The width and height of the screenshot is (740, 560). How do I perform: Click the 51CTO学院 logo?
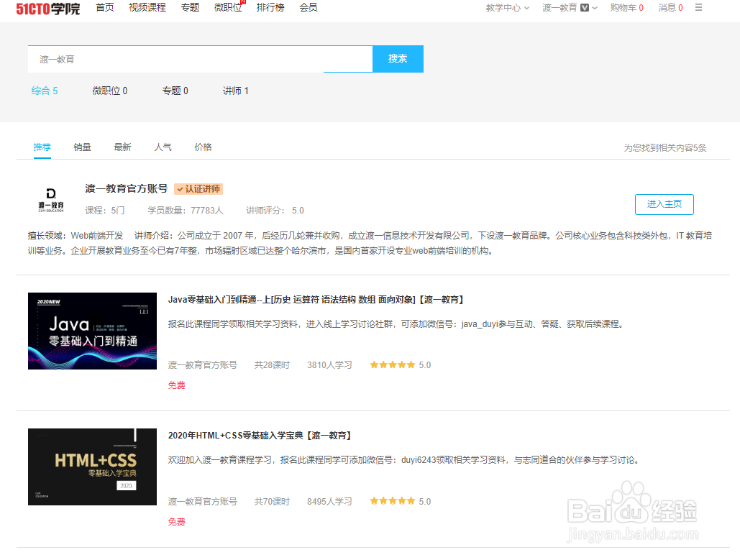point(48,9)
